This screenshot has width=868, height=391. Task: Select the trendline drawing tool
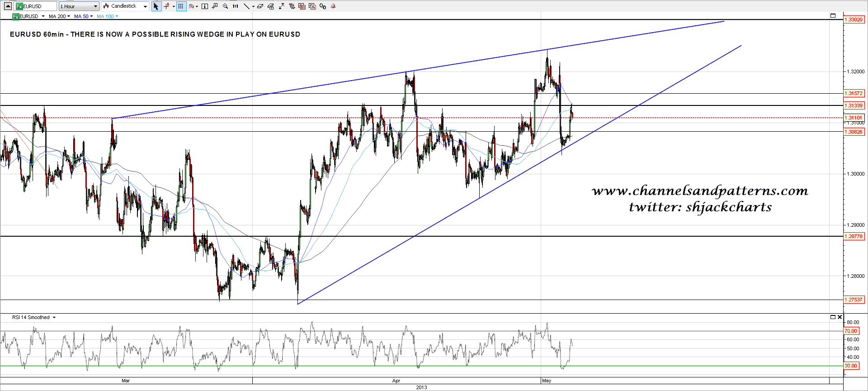pyautogui.click(x=246, y=6)
